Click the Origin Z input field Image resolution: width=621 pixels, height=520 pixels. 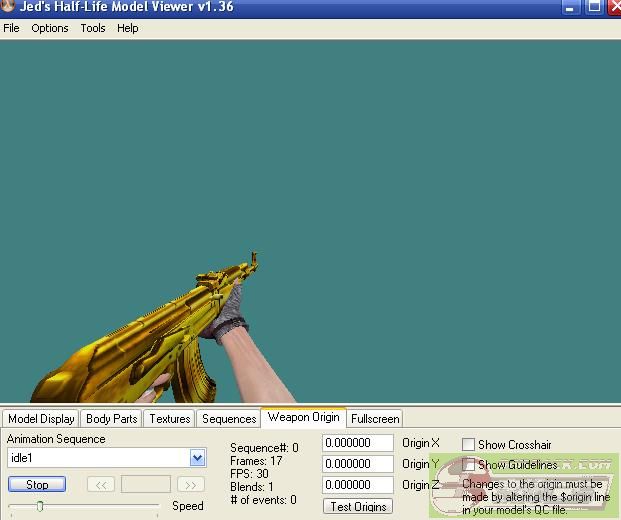pos(358,485)
